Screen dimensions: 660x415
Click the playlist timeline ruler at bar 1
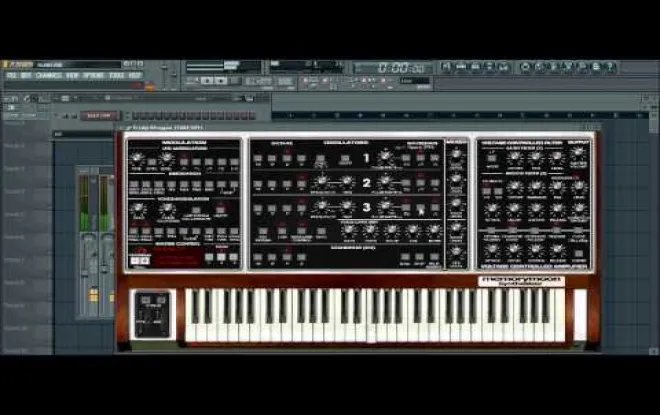pyautogui.click(x=290, y=115)
